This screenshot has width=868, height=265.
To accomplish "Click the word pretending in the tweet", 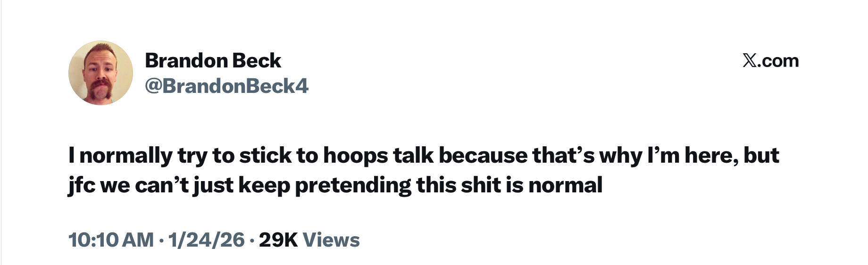I will (353, 186).
